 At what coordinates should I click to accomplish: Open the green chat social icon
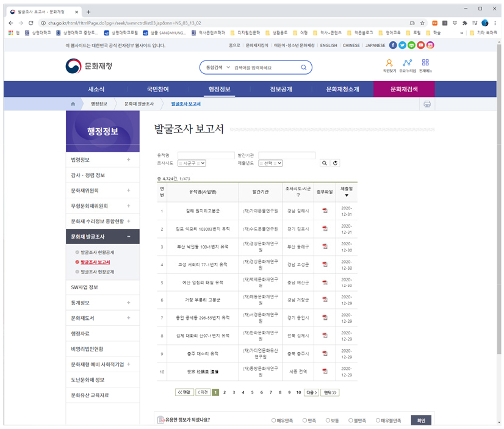(x=411, y=45)
